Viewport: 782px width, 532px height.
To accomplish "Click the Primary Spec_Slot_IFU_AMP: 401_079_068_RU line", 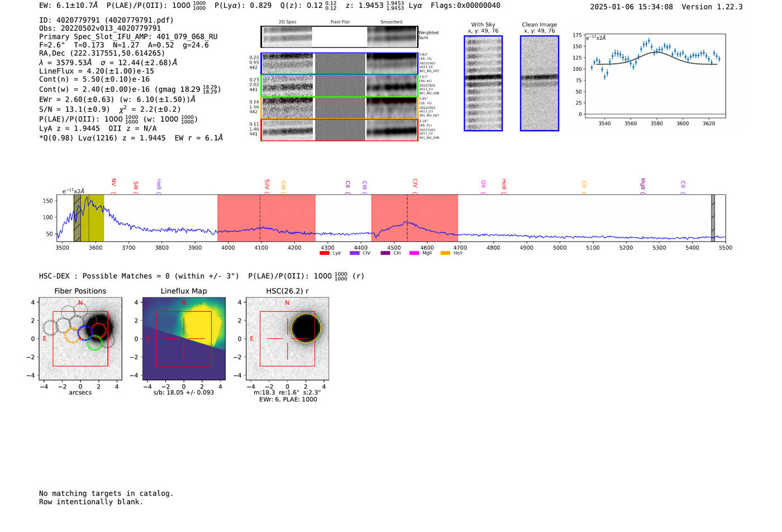I will coord(128,37).
